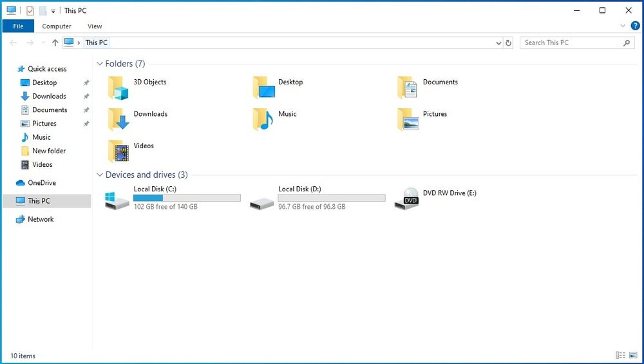Click the search magnifier icon
The height and width of the screenshot is (364, 644).
[x=627, y=43]
